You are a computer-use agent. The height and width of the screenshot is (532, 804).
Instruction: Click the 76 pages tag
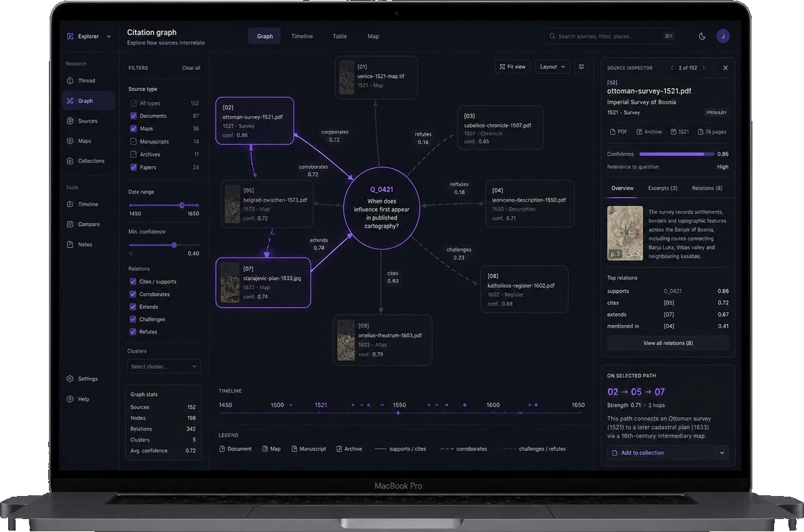(x=712, y=132)
